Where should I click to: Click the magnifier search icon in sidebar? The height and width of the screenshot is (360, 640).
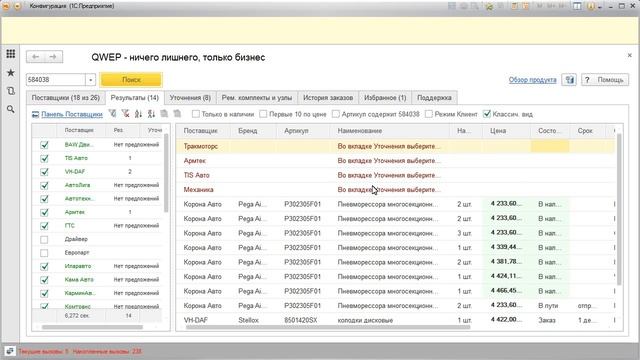(11, 109)
